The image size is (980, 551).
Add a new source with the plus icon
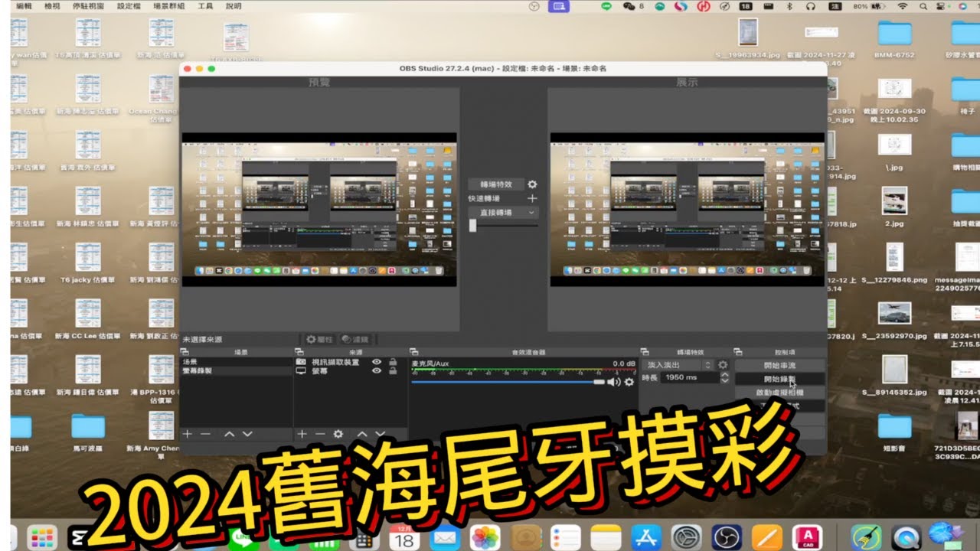coord(302,434)
